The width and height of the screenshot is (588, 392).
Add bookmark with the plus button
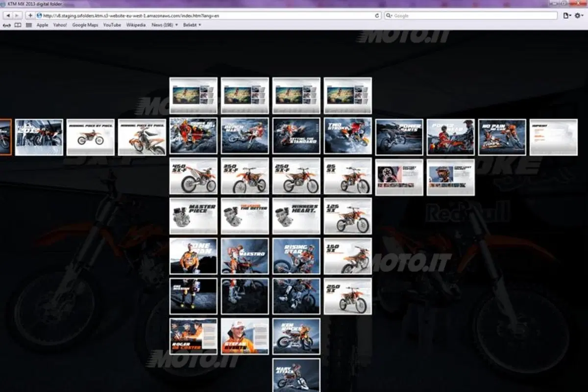pyautogui.click(x=30, y=16)
